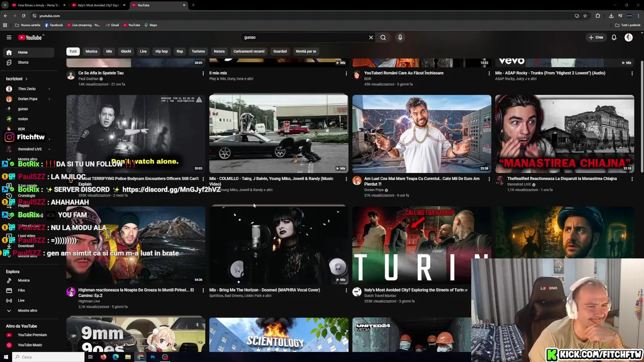Click the YouTube logo
Screen dimensions: 644x362
click(x=31, y=37)
